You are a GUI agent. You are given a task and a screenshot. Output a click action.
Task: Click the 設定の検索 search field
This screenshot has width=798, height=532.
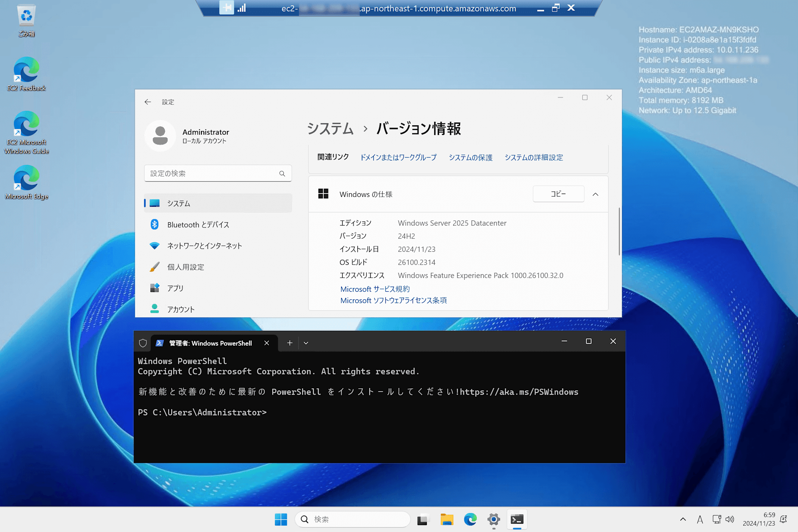[x=218, y=173]
